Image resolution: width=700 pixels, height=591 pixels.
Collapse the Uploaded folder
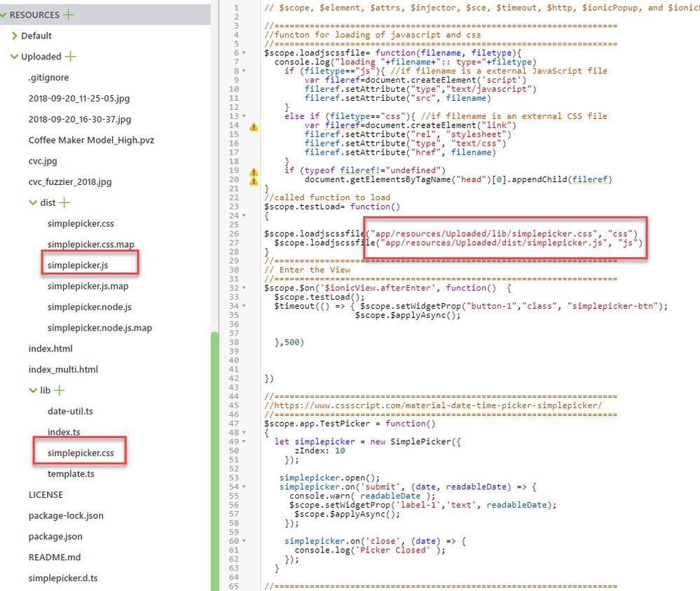tap(15, 57)
